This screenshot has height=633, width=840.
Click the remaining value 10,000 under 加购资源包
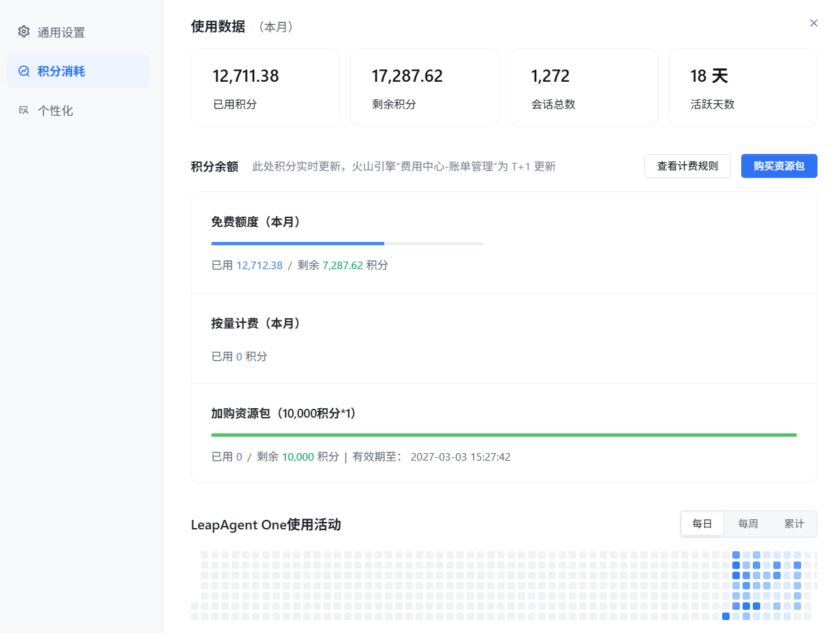pos(298,457)
